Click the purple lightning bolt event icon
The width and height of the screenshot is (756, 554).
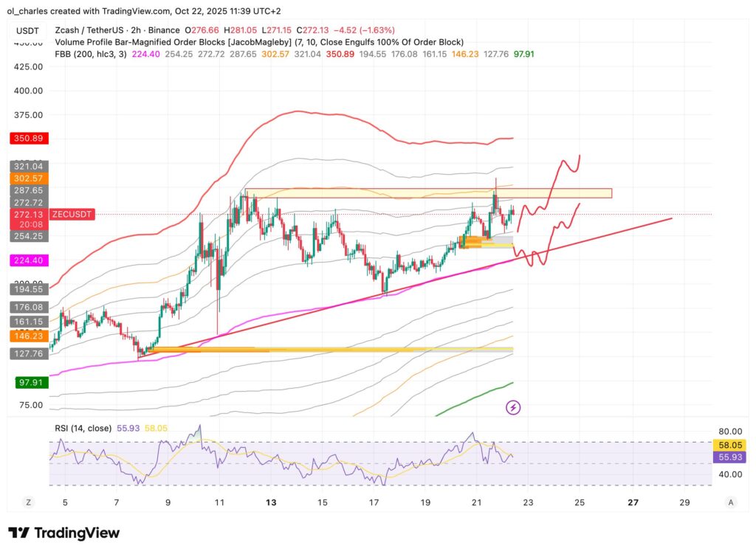coord(513,406)
